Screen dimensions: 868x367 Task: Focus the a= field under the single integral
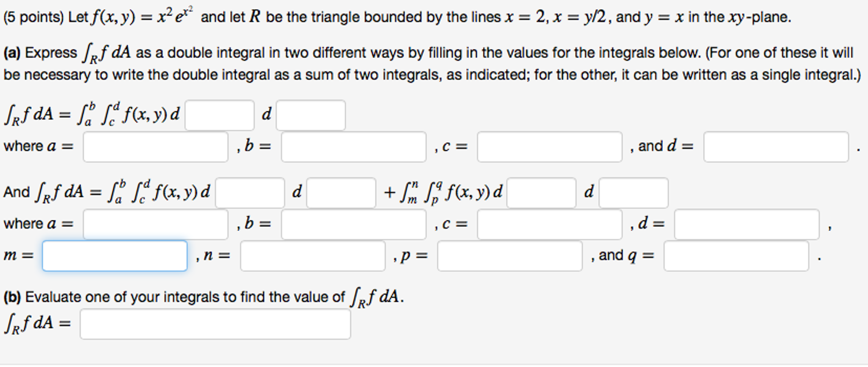click(155, 147)
